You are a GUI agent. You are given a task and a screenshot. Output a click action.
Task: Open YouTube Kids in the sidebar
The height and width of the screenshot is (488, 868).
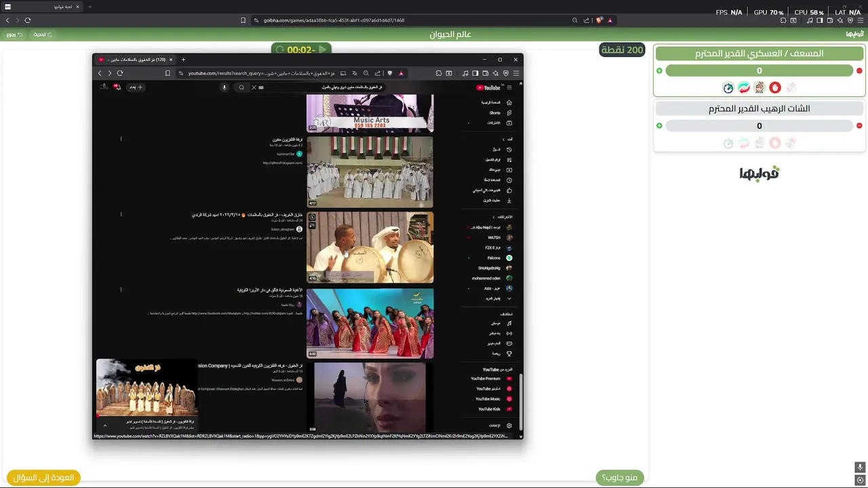[x=491, y=409]
